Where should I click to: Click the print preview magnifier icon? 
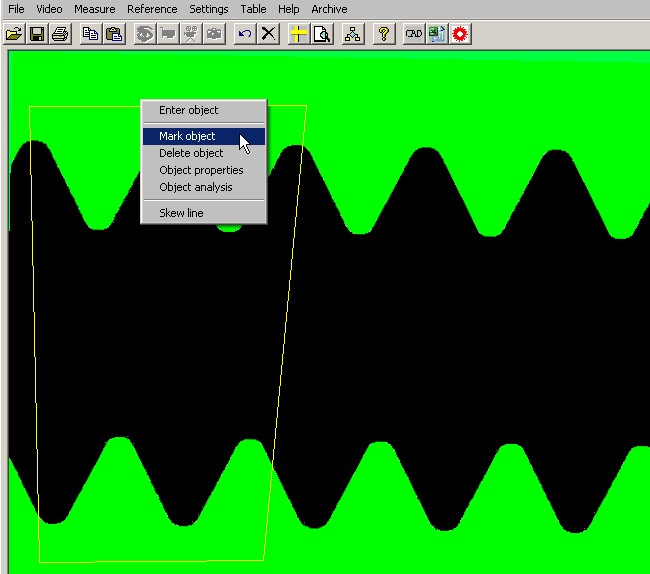point(321,34)
